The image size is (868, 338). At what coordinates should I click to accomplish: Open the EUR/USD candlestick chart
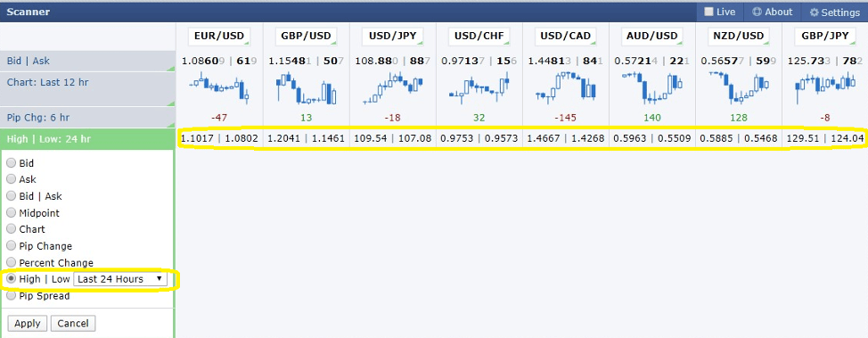click(x=219, y=87)
